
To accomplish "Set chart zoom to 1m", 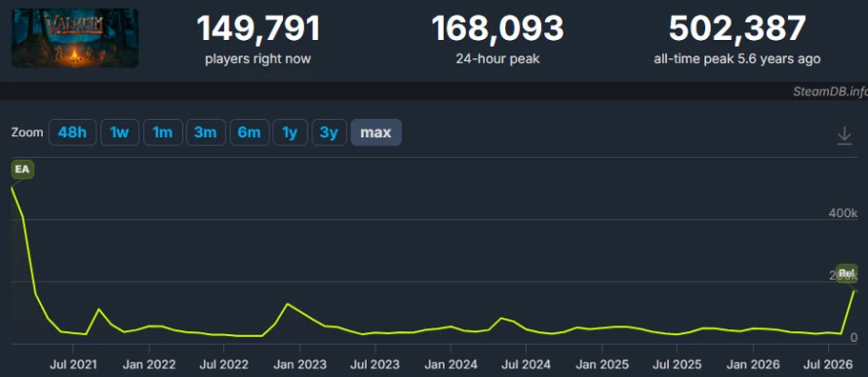I will coord(163,132).
